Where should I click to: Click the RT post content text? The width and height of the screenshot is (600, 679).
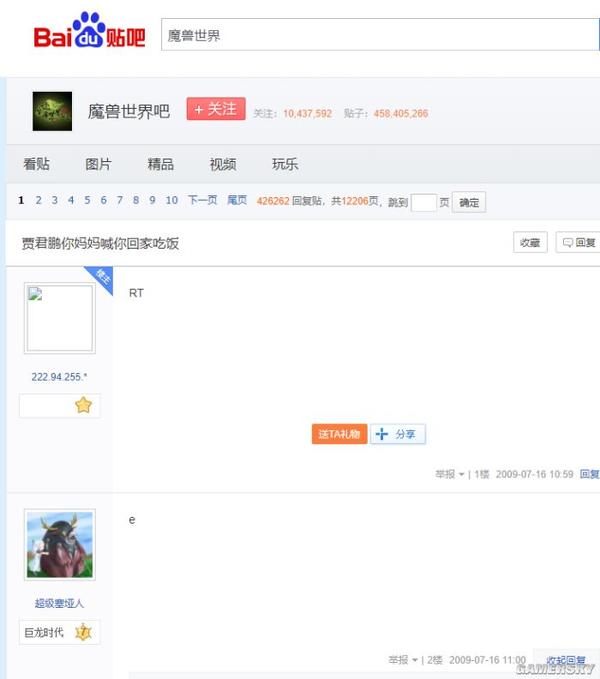pos(136,293)
